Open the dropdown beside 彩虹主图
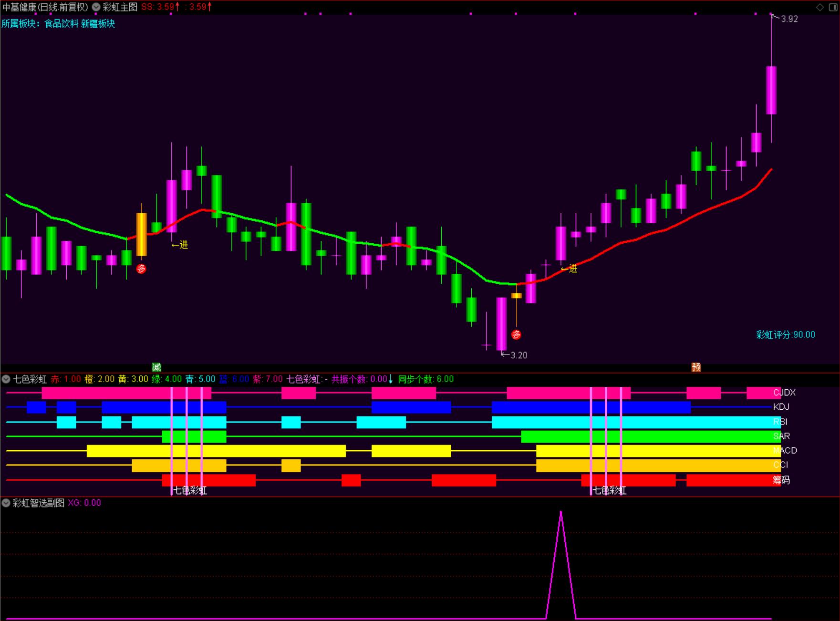 click(x=96, y=7)
